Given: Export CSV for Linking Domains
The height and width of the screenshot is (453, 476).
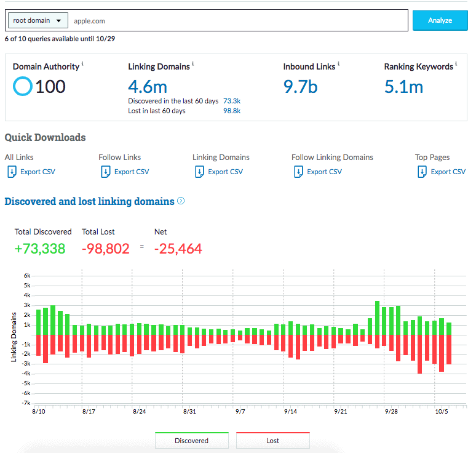Looking at the screenshot, I should click(226, 172).
